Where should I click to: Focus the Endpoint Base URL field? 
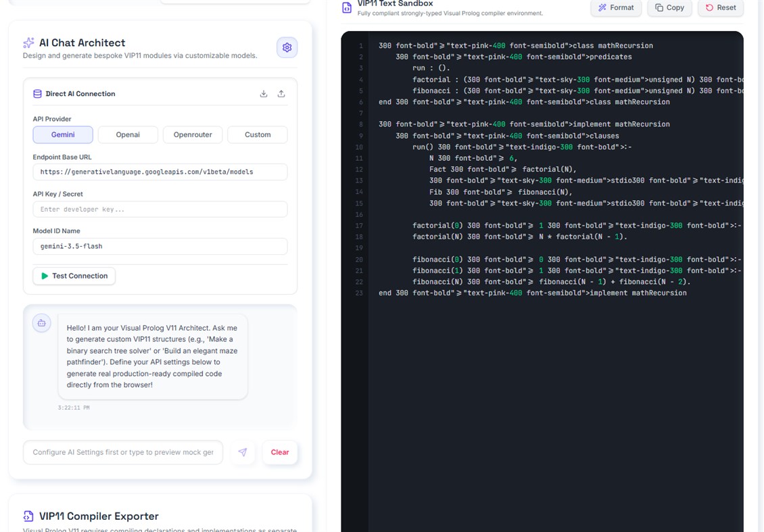[x=160, y=172]
